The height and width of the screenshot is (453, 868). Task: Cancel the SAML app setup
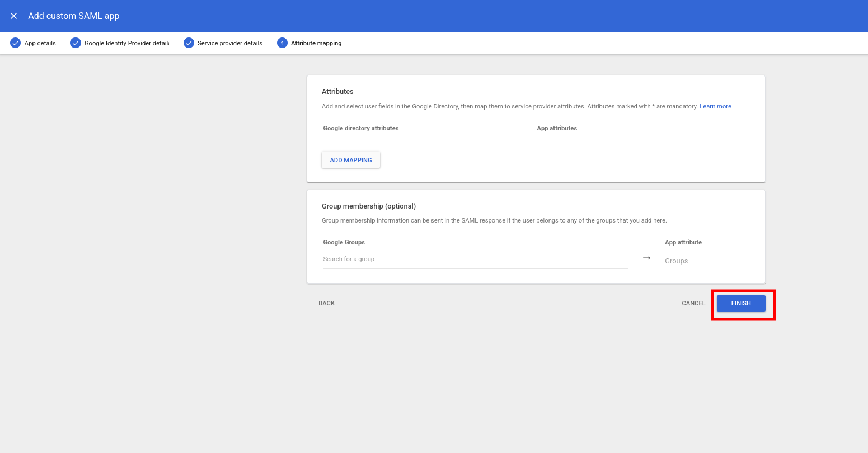pyautogui.click(x=693, y=303)
